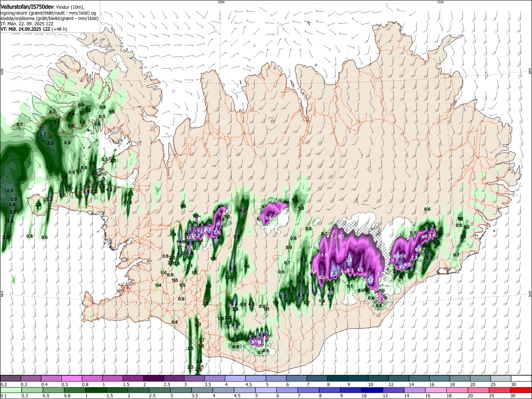The image size is (532, 399).
Task: Pick the darkest purple upper swatch at 2
Action: (x=153, y=379)
